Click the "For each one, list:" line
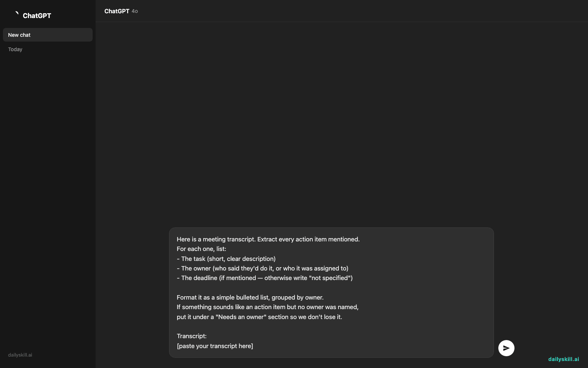Screen dimensions: 588x368 201,249
